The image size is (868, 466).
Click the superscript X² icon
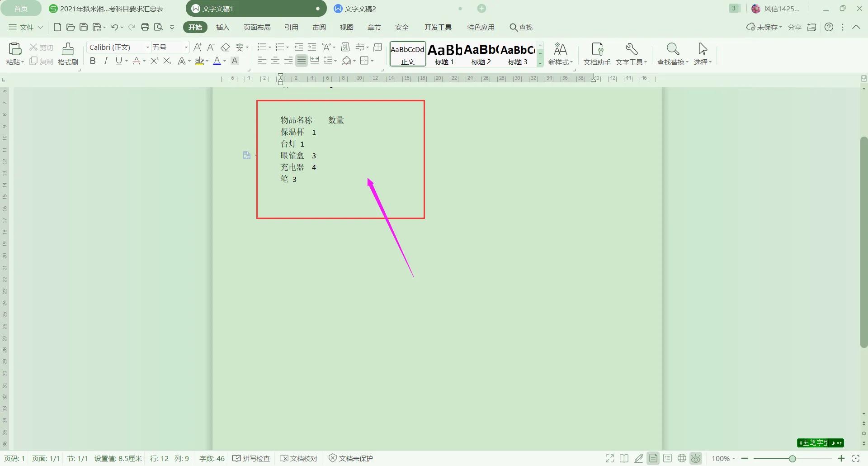pyautogui.click(x=154, y=61)
